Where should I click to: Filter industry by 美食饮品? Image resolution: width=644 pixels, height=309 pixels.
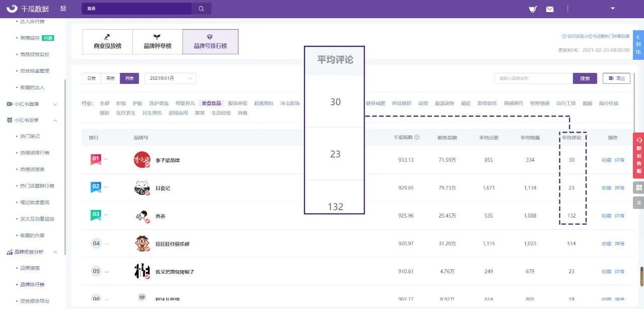pos(211,104)
